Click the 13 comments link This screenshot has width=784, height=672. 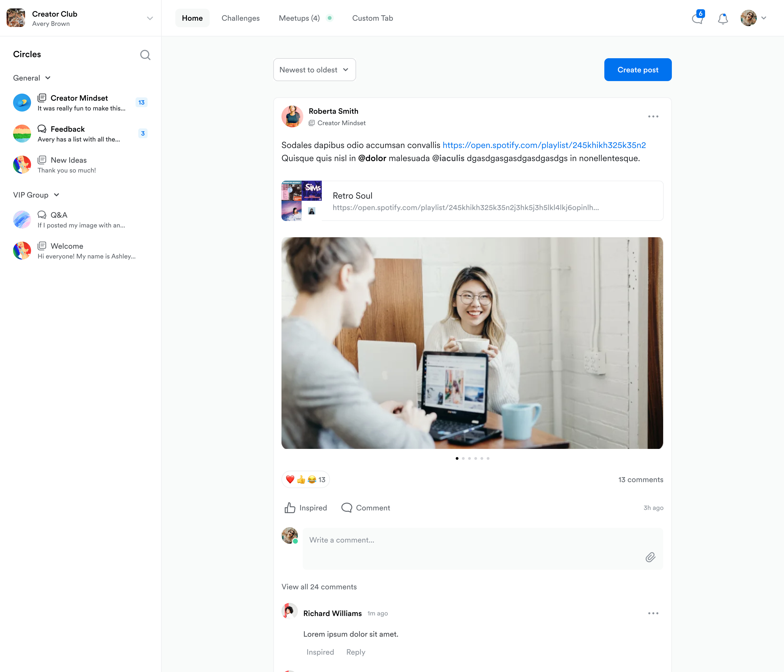[x=641, y=479]
